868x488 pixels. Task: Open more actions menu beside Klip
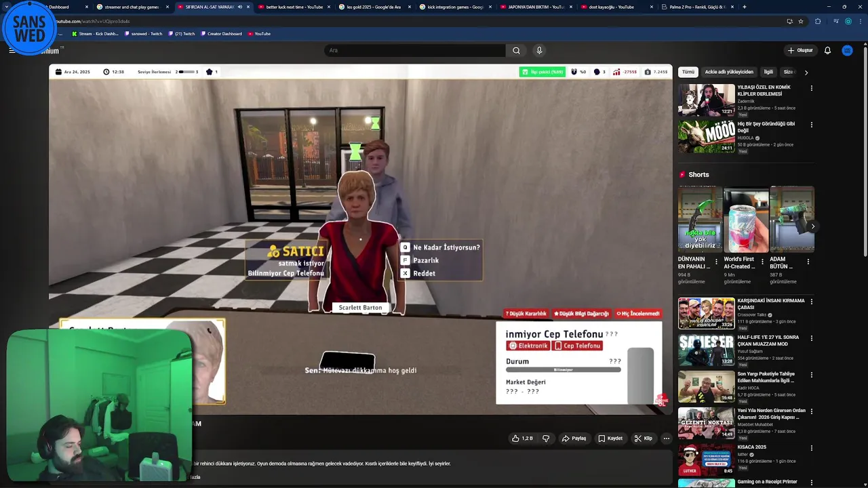pos(666,439)
